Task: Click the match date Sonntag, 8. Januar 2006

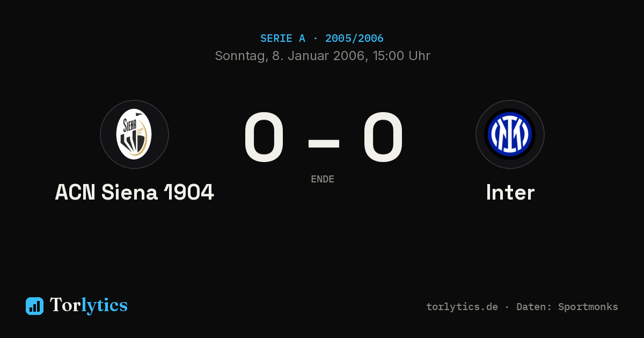Action: pyautogui.click(x=290, y=56)
